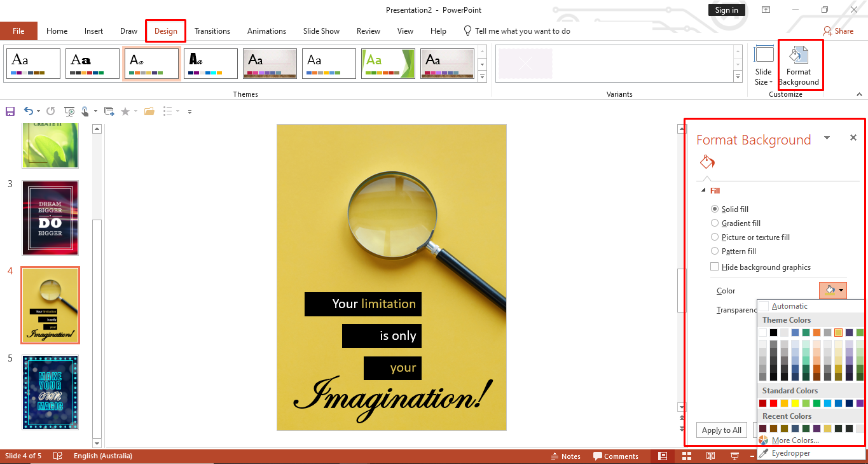
Task: Start slideshow from the status bar
Action: coord(734,456)
